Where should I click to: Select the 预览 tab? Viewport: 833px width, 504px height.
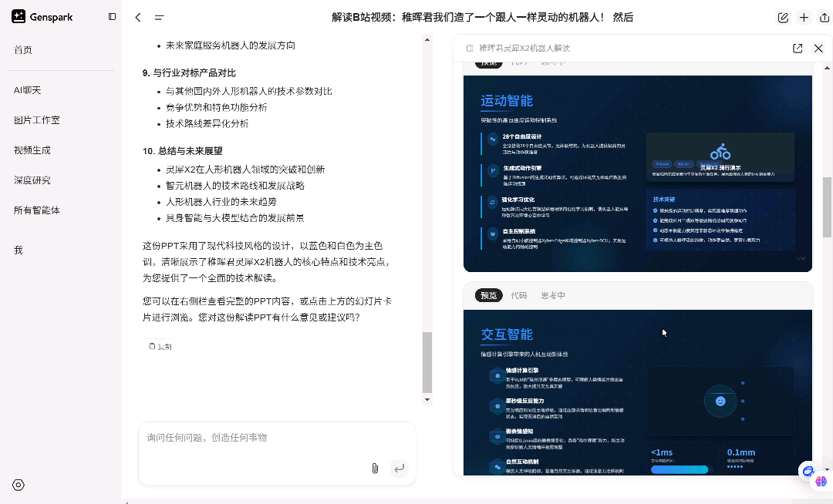[488, 295]
